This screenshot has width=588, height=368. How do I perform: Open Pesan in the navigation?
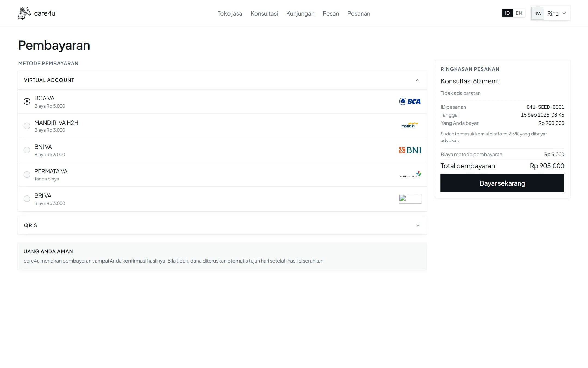(331, 13)
